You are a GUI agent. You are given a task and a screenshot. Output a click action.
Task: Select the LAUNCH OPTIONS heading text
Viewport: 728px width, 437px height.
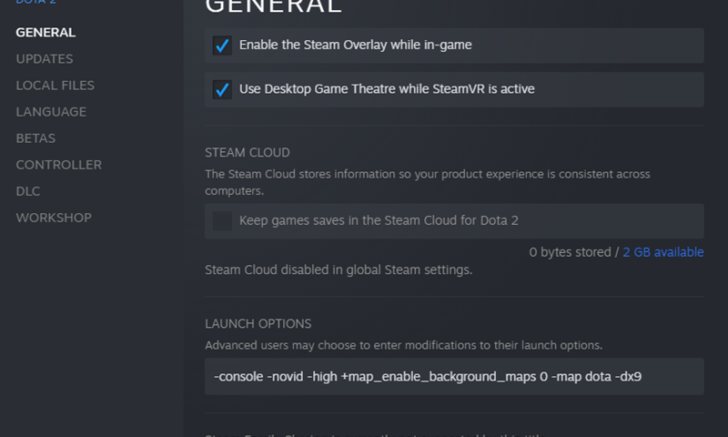(x=258, y=324)
